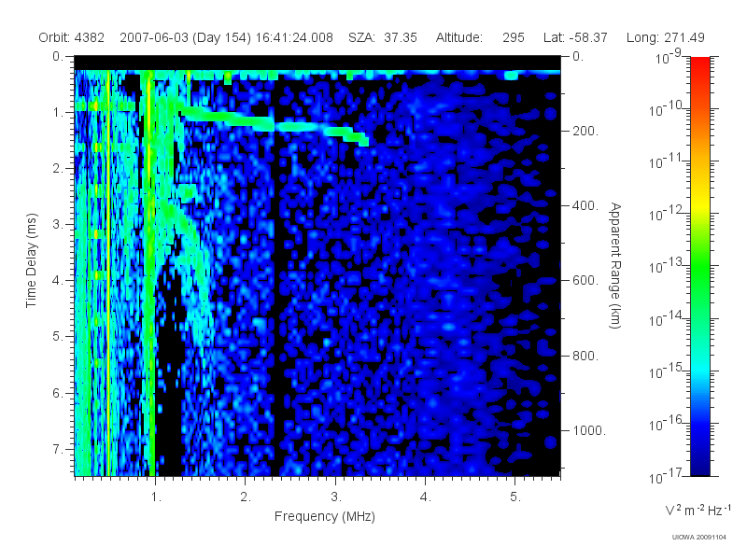
Task: Click the timestamp '16:41:24.008'
Action: click(294, 37)
